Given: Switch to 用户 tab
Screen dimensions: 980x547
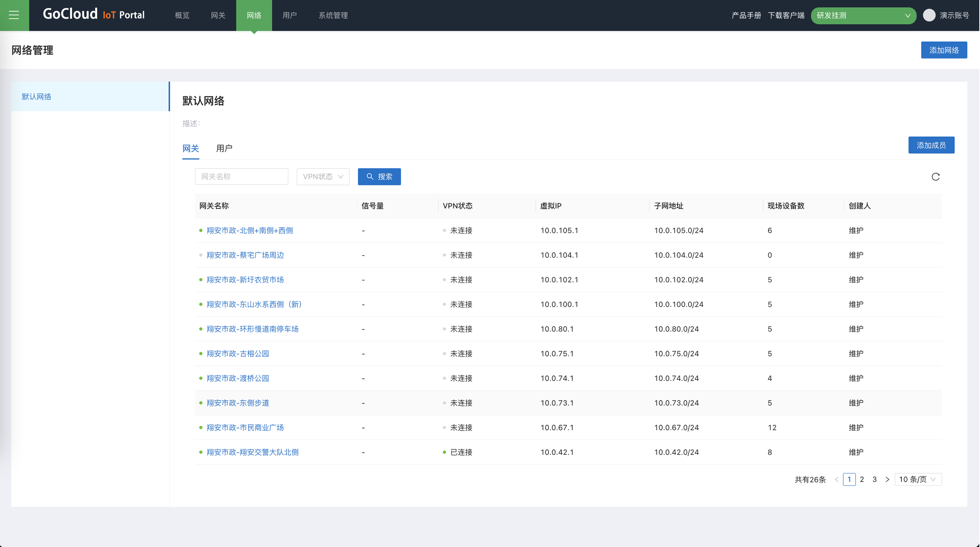Looking at the screenshot, I should (x=224, y=148).
